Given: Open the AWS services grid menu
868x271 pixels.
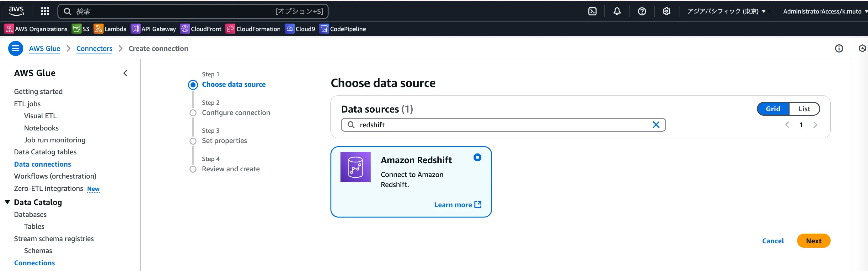Looking at the screenshot, I should (45, 11).
